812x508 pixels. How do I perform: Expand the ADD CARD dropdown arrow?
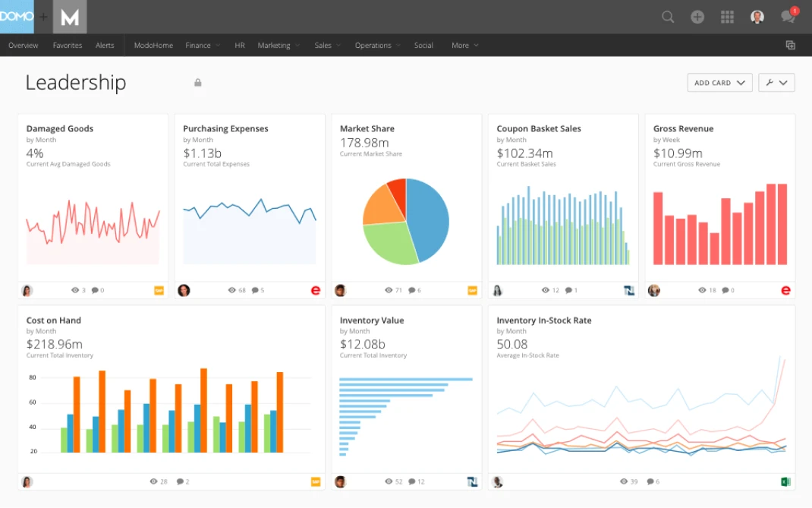(x=741, y=82)
